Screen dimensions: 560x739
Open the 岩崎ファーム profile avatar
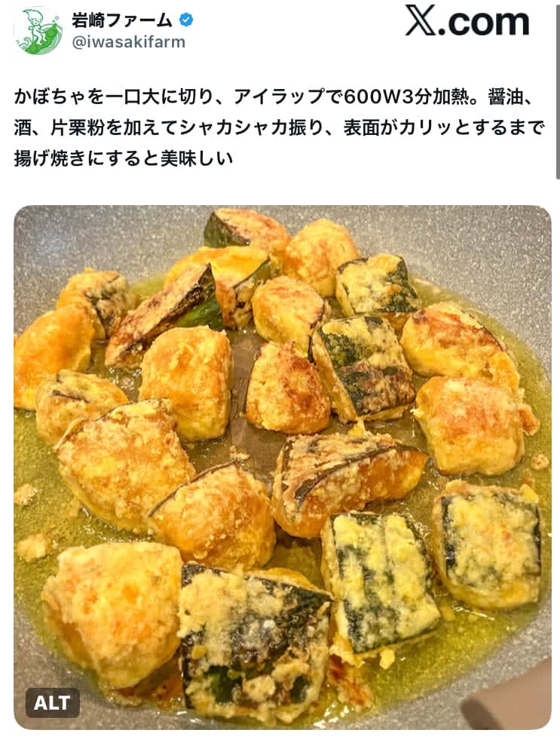[x=38, y=31]
